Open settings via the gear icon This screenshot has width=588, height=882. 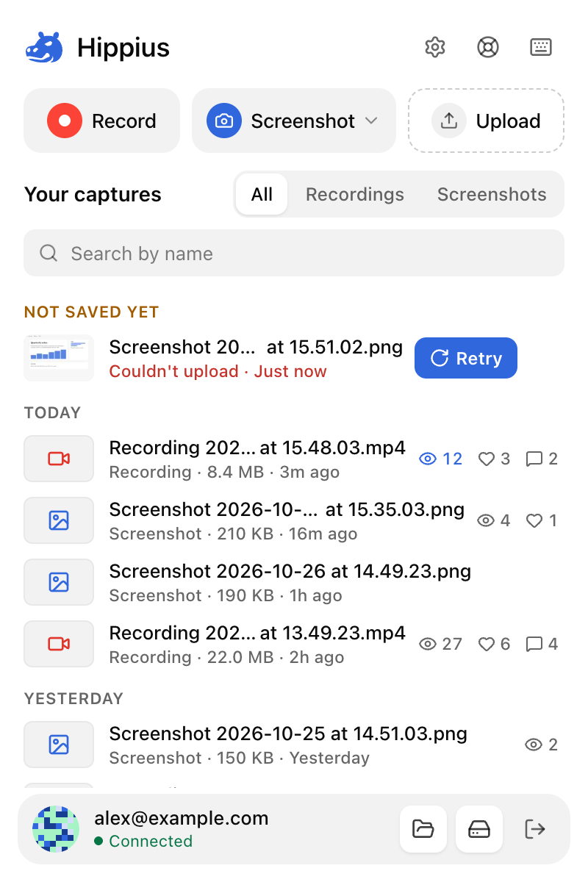tap(435, 47)
